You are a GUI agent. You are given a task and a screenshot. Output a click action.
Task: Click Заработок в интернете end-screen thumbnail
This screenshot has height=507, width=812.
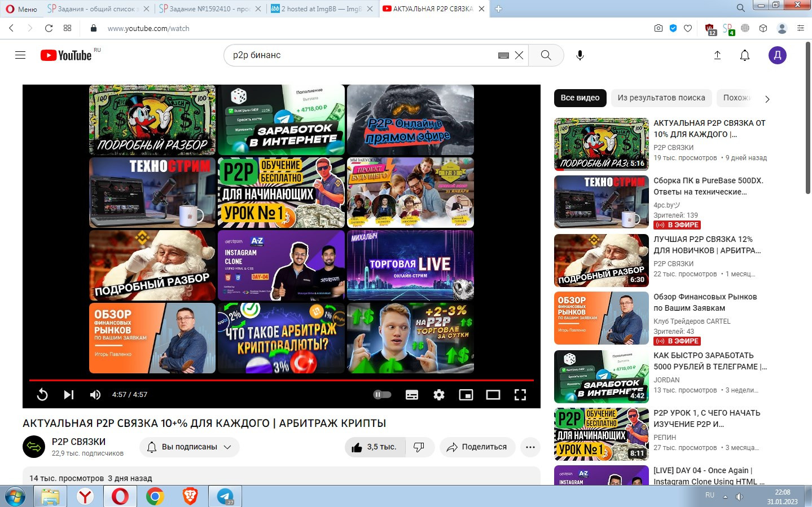pyautogui.click(x=281, y=120)
